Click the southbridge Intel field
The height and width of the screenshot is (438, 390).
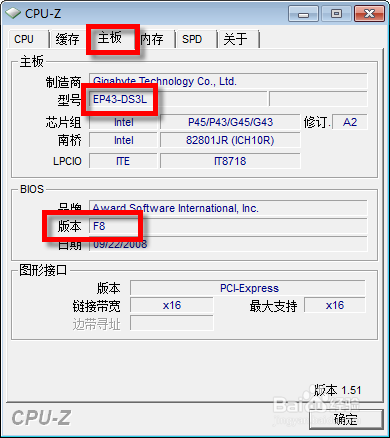click(123, 140)
